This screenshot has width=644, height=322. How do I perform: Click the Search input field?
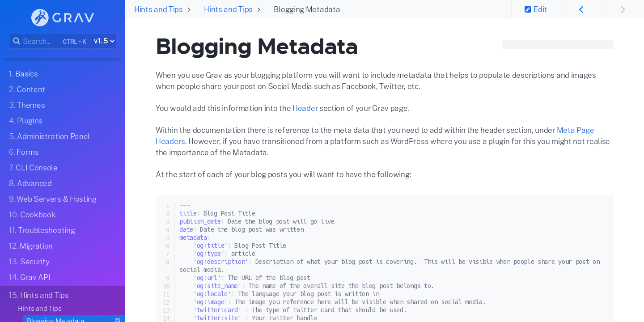[50, 41]
